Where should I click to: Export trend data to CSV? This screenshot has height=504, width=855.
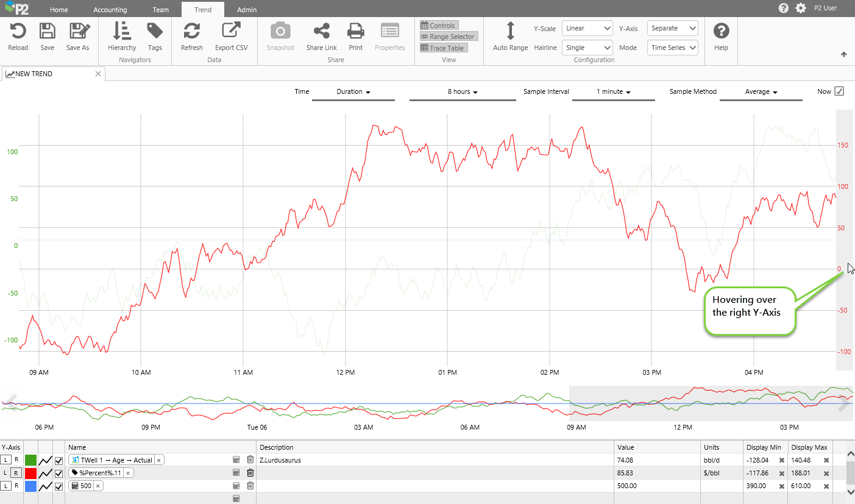(x=231, y=32)
